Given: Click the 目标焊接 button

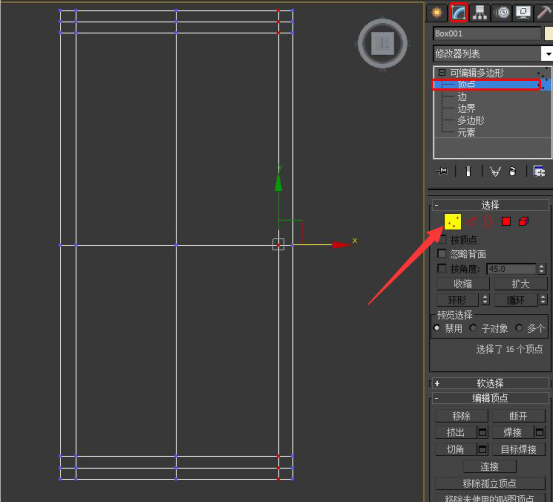Looking at the screenshot, I should click(x=519, y=449).
